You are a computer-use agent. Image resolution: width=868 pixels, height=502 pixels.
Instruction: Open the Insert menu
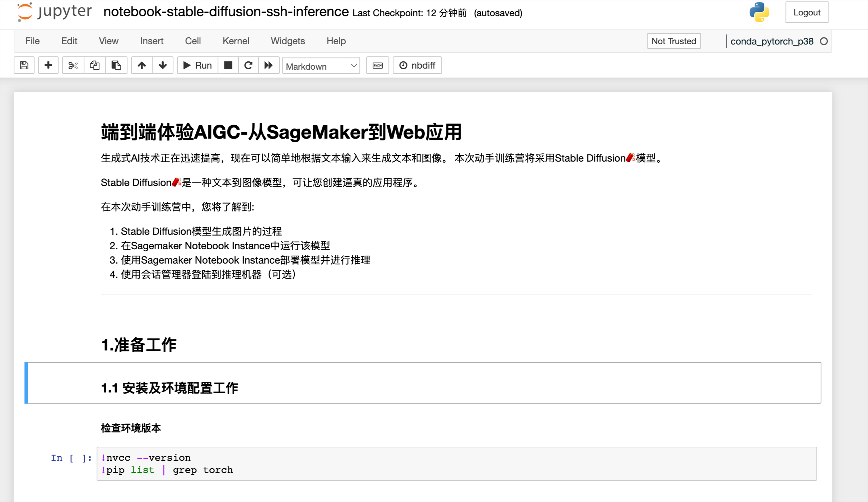coord(152,41)
